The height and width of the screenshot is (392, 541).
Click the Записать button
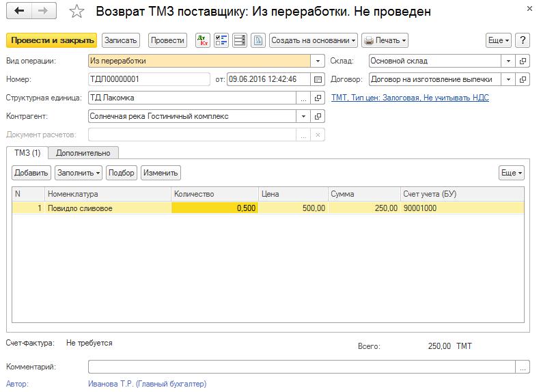click(121, 40)
